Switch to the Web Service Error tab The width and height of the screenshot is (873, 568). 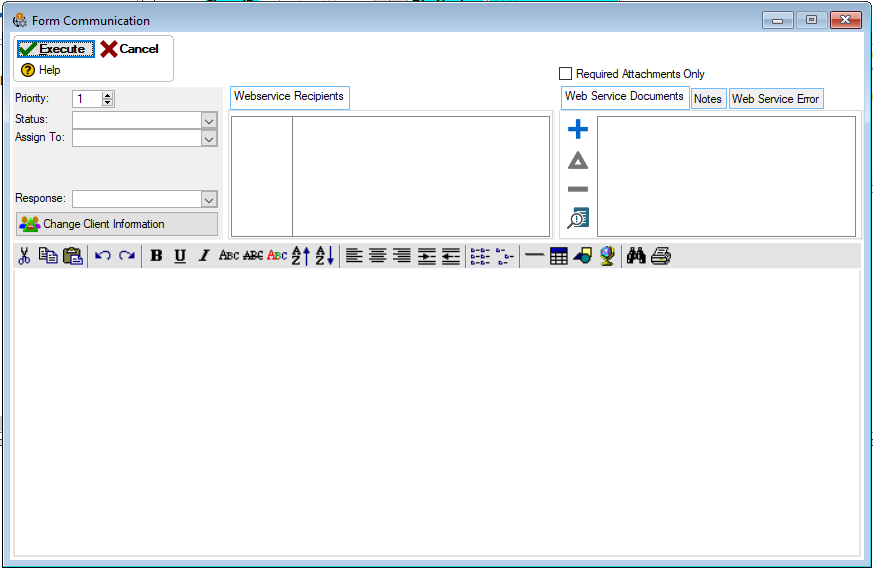tap(776, 99)
